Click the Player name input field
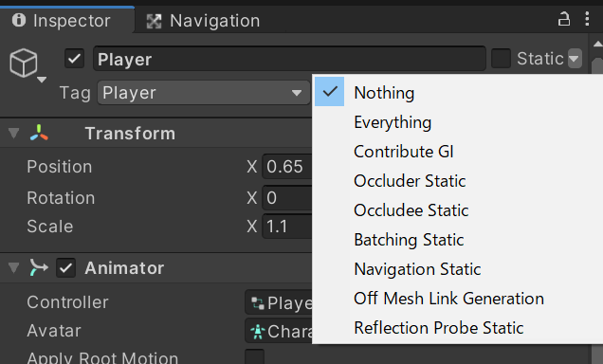The height and width of the screenshot is (364, 603). [x=289, y=59]
